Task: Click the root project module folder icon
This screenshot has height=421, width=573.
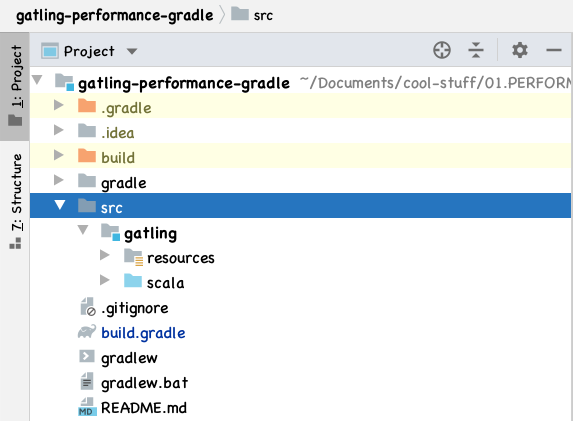Action: pyautogui.click(x=64, y=82)
